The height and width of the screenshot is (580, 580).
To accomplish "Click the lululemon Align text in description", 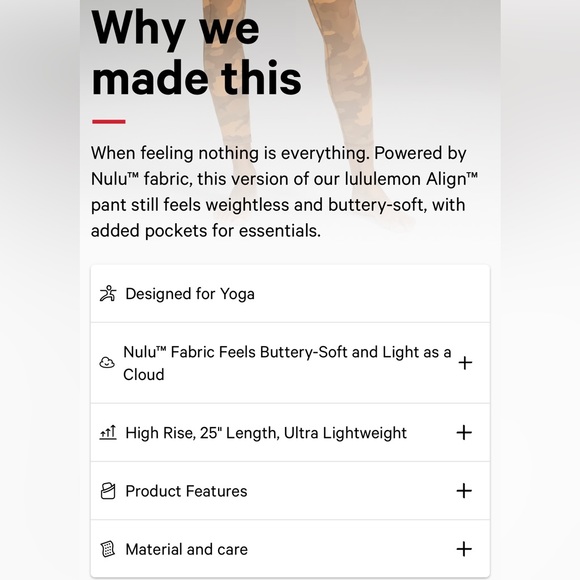I will pos(411,179).
